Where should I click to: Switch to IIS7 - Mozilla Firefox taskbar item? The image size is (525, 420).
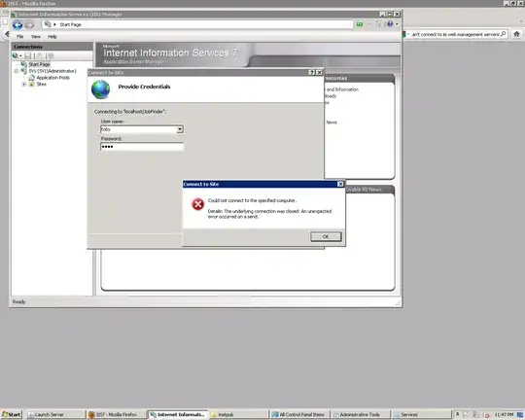[x=116, y=414]
